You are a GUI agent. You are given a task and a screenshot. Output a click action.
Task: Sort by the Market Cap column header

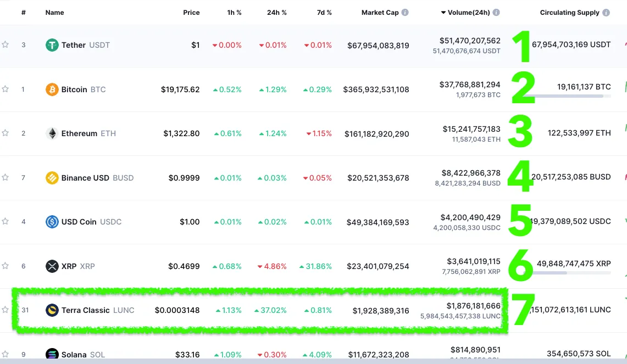[x=380, y=13]
